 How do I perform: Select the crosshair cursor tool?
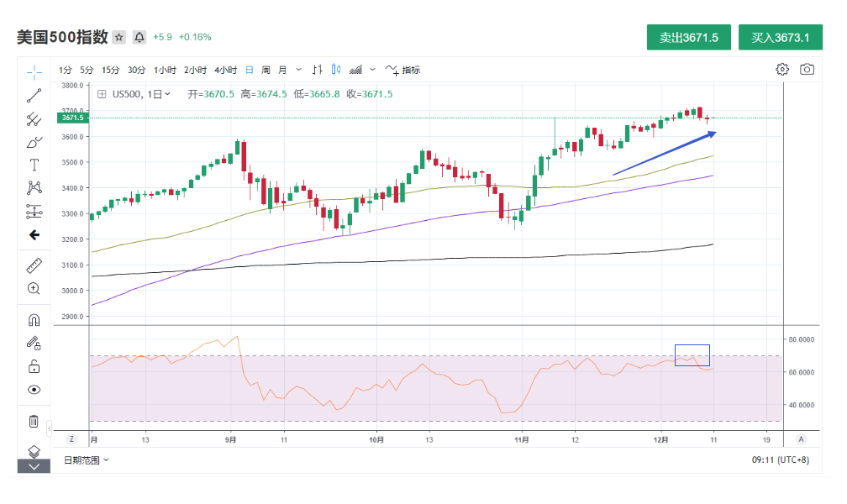[34, 71]
